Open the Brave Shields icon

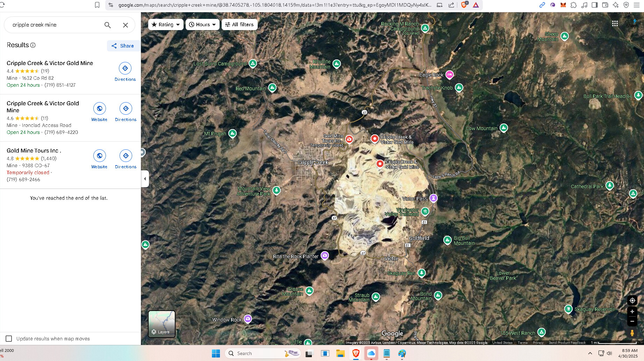click(464, 5)
